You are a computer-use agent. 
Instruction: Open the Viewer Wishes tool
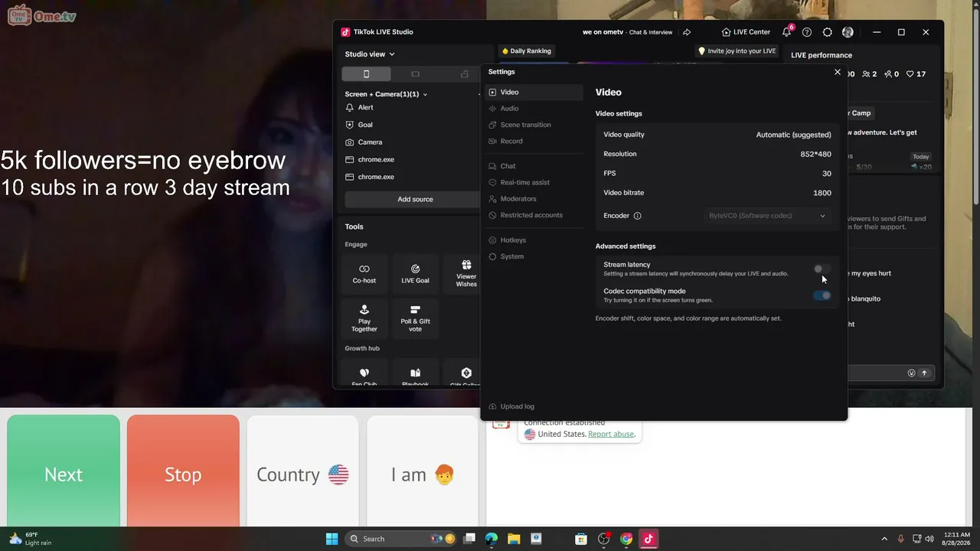465,274
